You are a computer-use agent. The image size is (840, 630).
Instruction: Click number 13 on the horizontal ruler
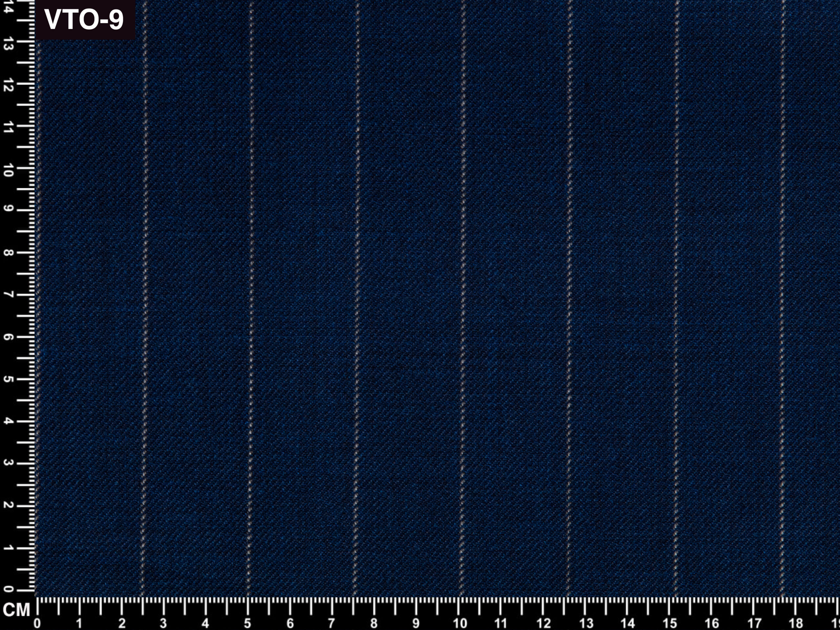coord(586,623)
